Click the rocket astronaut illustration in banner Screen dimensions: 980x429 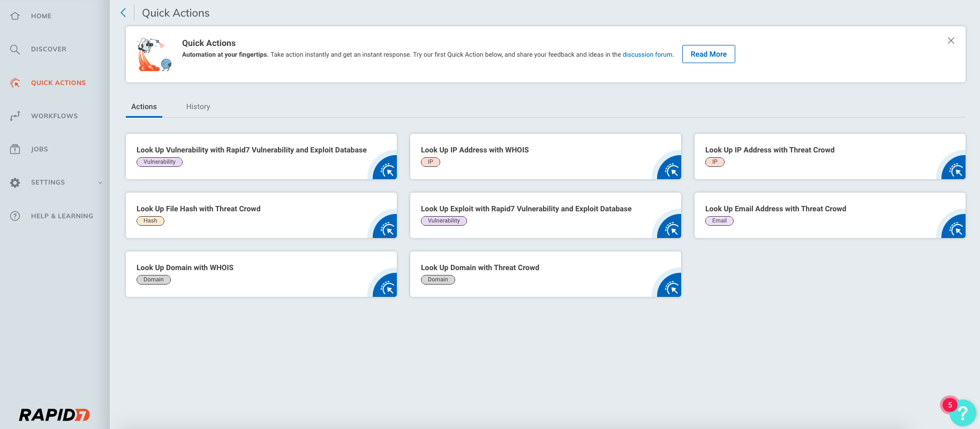pos(154,55)
